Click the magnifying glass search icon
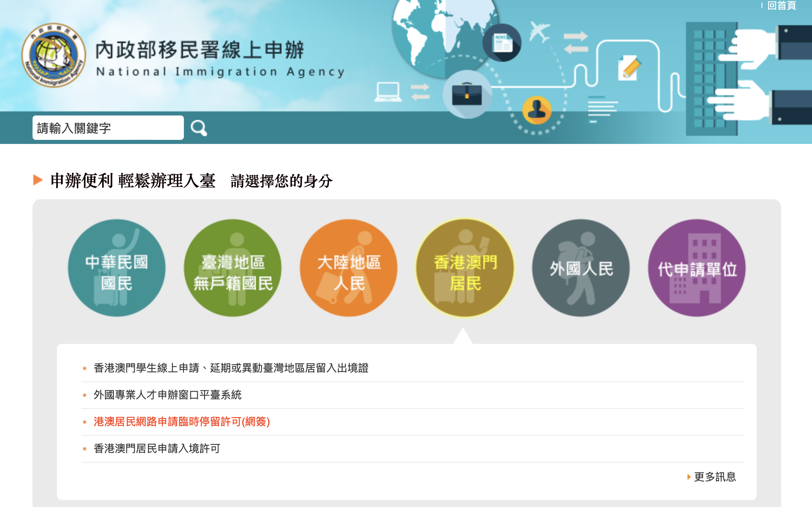The height and width of the screenshot is (507, 812). click(x=198, y=128)
